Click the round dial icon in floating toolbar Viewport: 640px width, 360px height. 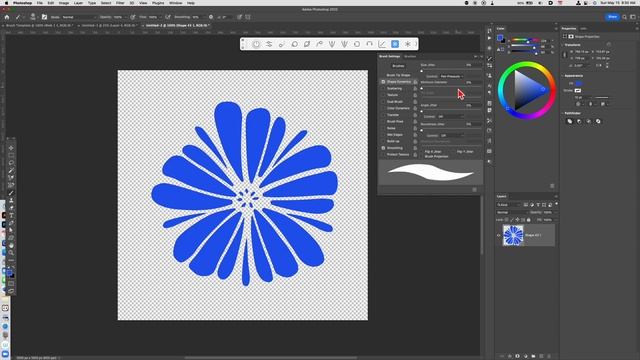256,44
